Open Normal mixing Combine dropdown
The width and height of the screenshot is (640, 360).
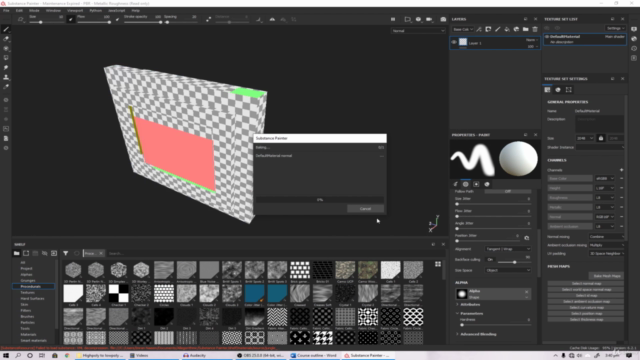[x=606, y=237]
